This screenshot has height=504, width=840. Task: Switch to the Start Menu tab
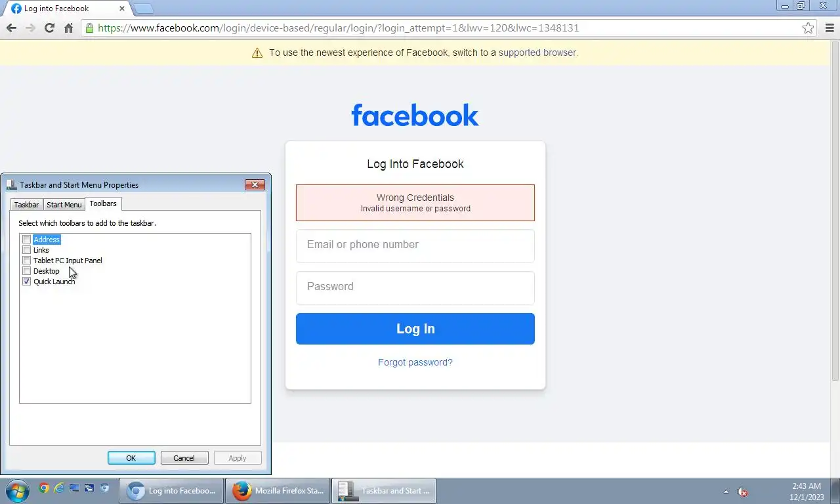(x=64, y=205)
